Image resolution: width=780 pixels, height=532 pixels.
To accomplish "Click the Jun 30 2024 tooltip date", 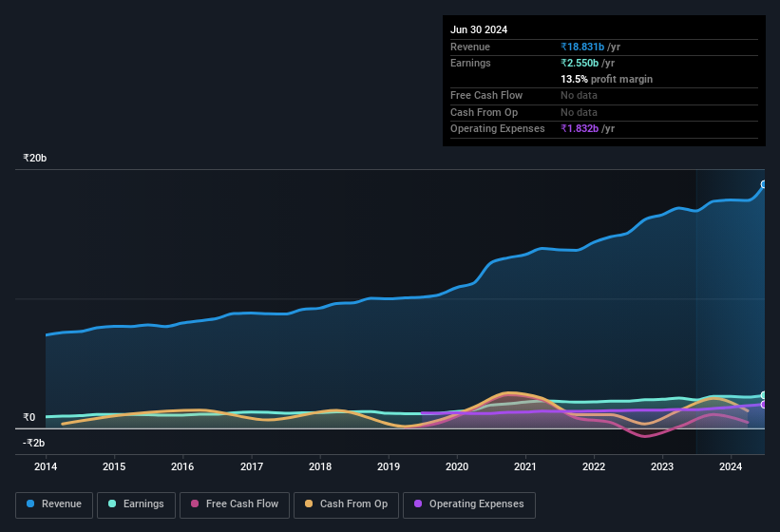I will [x=479, y=29].
